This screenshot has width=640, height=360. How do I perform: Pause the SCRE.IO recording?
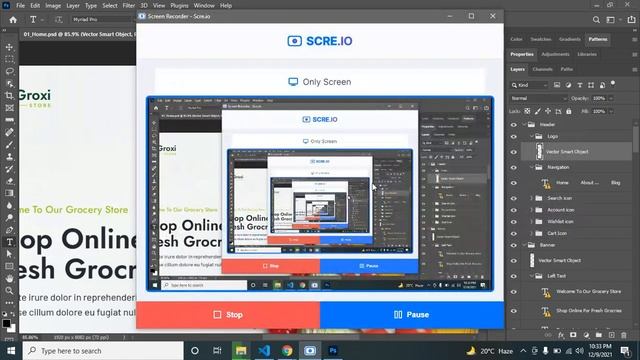[412, 315]
